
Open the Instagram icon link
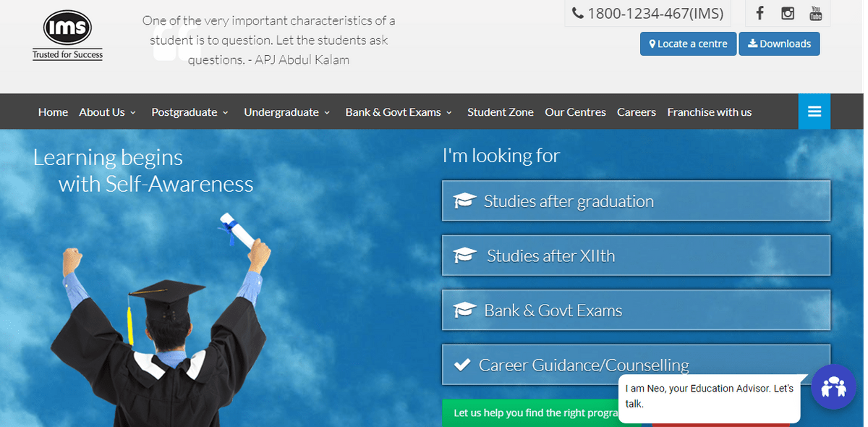[788, 13]
